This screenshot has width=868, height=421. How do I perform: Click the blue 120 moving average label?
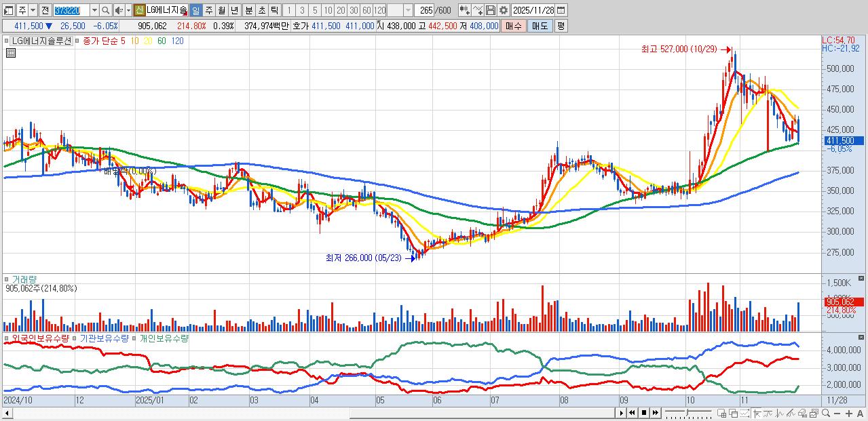tap(177, 41)
